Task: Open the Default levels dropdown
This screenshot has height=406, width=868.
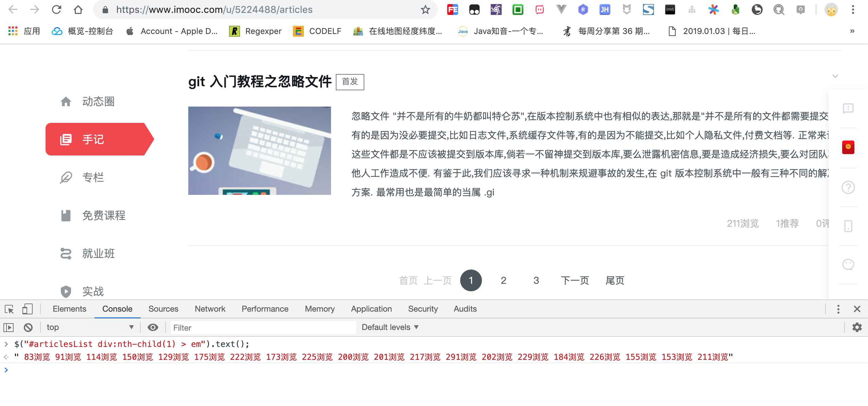Action: (389, 327)
